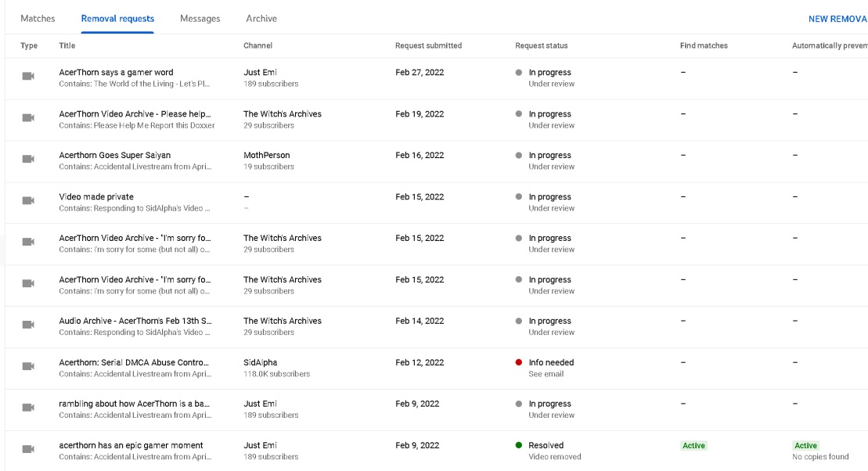Screen dimensions: 868x471
Task: Click The Witch's Archives in Feb 19 row
Action: tap(283, 114)
